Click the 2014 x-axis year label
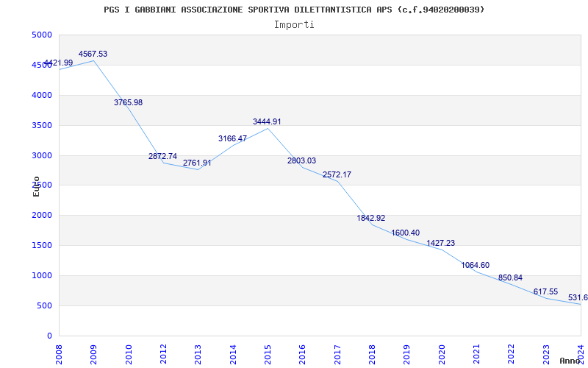The width and height of the screenshot is (588, 368). tap(233, 355)
